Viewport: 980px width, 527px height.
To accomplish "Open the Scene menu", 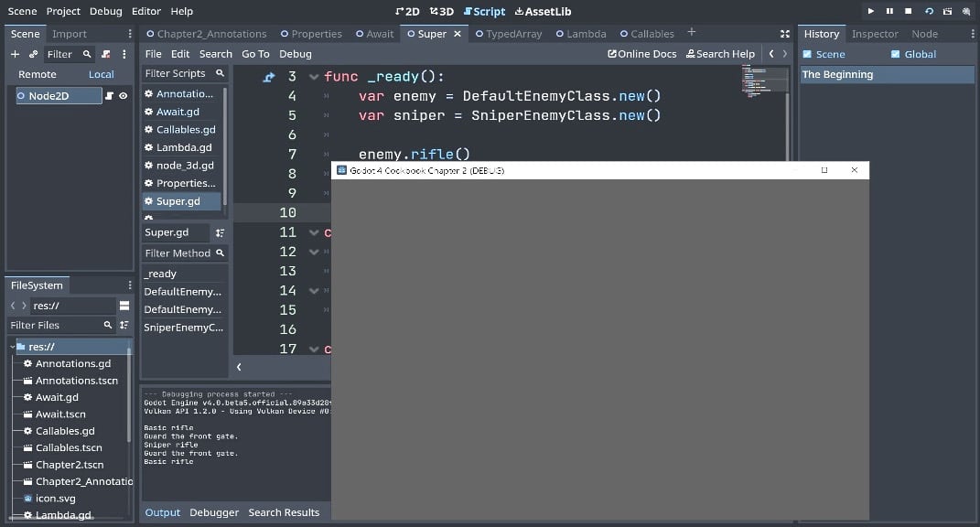I will coord(22,11).
